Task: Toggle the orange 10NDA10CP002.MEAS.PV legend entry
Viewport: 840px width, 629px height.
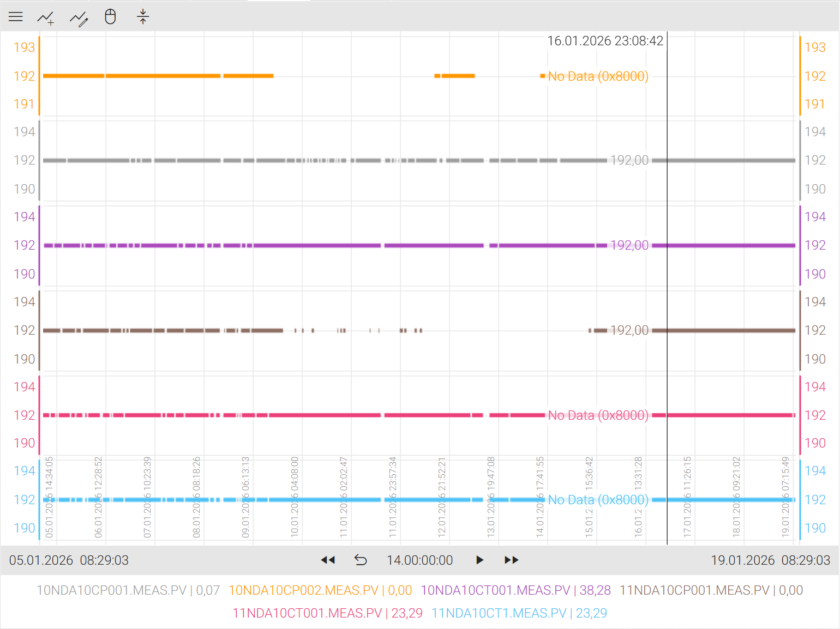Action: pos(320,590)
